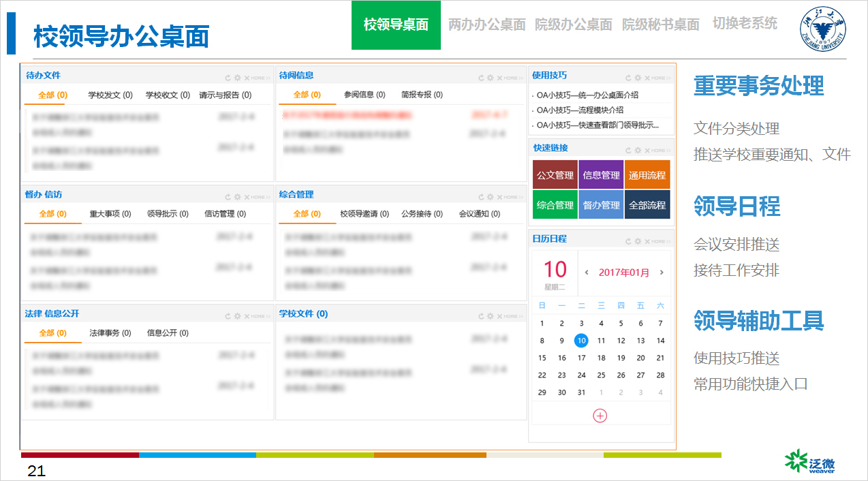Open the 公文管理 quick link tile
This screenshot has width=868, height=481.
click(555, 175)
